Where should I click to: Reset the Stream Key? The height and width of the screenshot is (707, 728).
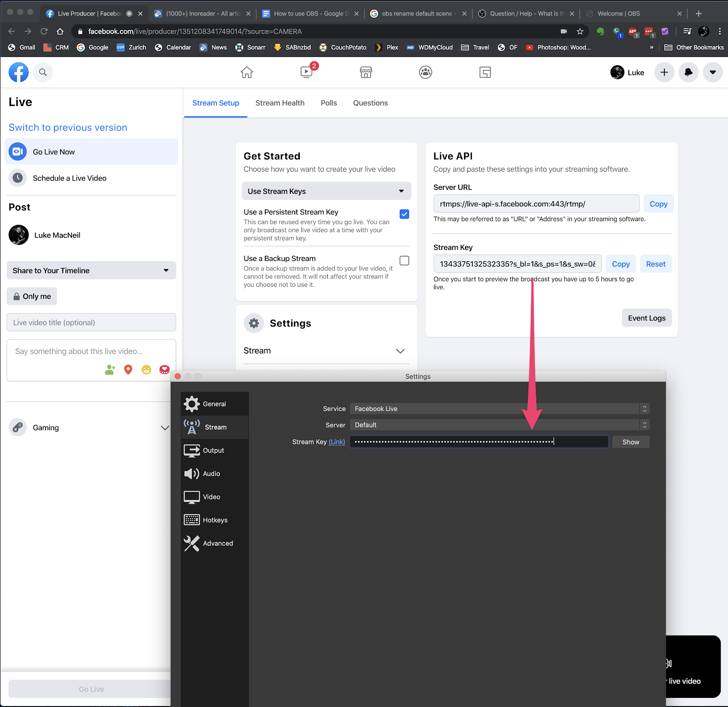click(x=656, y=264)
